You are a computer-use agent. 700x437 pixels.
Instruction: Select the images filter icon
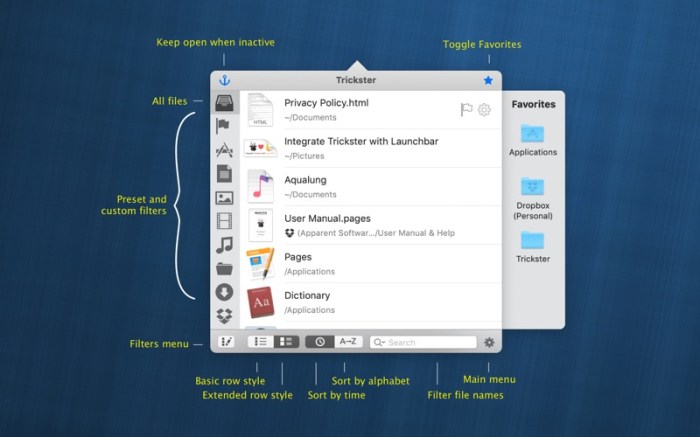click(225, 198)
